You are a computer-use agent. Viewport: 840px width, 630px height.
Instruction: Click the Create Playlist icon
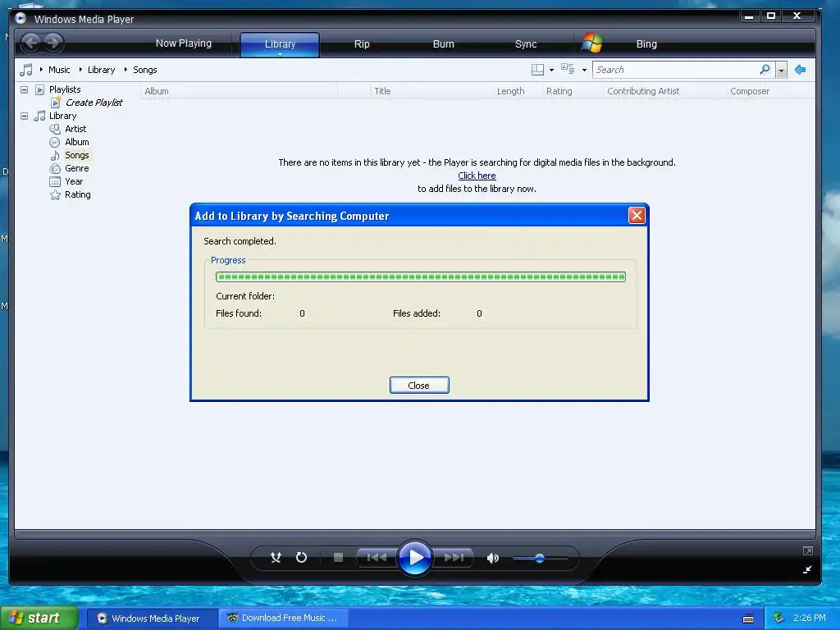pyautogui.click(x=56, y=103)
